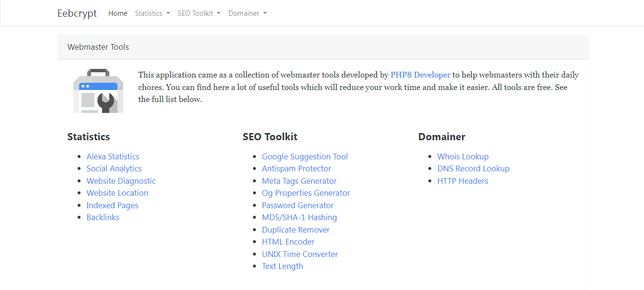
Task: Select the Social Analytics link
Action: click(114, 168)
